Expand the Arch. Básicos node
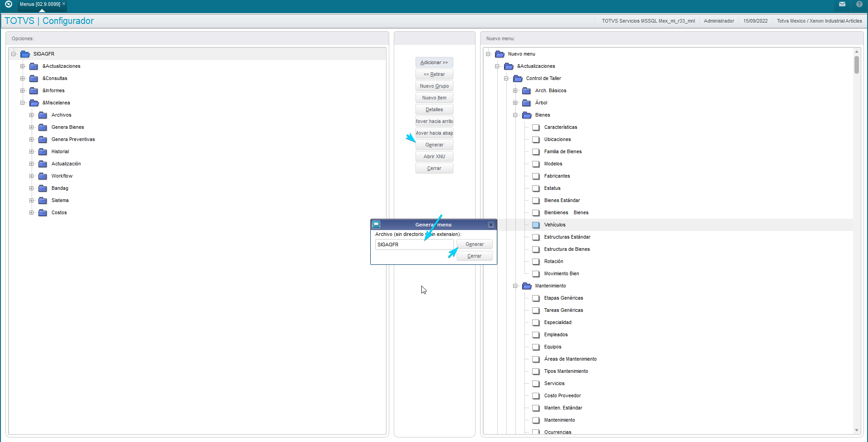Viewport: 868px width, 442px height. (515, 90)
